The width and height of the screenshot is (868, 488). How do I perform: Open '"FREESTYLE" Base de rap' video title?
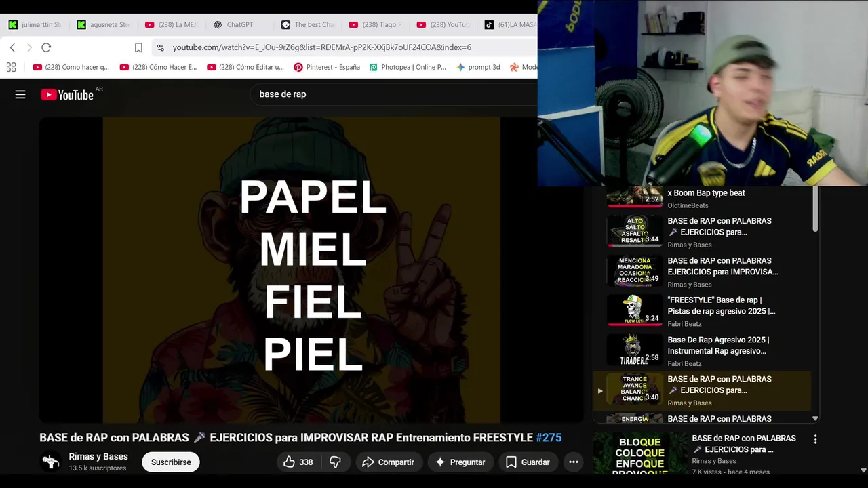pos(722,306)
